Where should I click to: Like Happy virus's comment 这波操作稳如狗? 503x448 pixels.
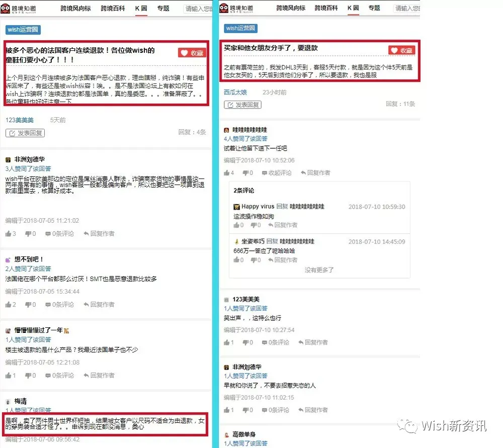(238, 225)
